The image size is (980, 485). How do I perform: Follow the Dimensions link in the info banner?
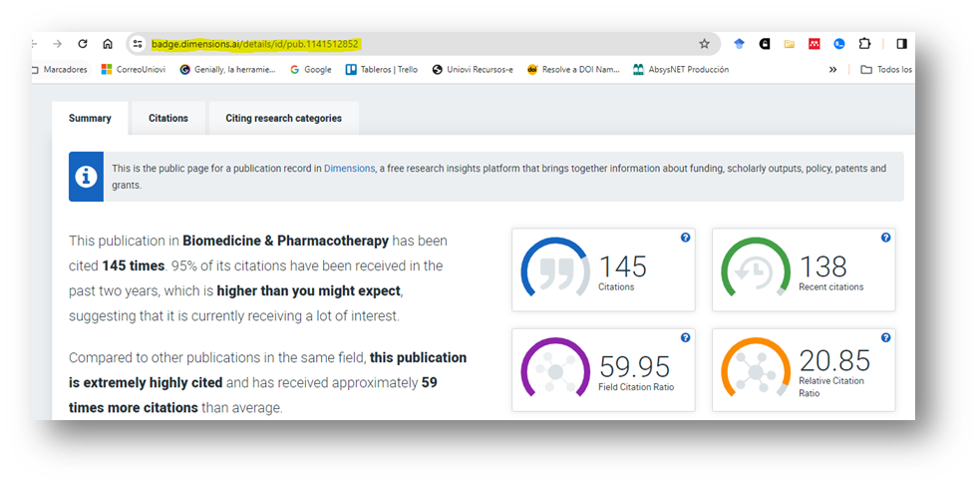(349, 169)
